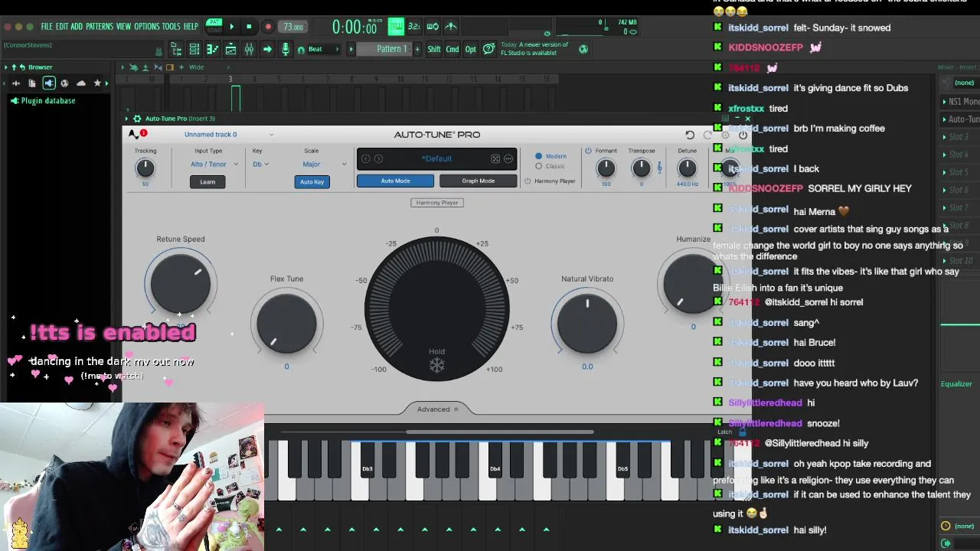This screenshot has height=551, width=980.
Task: Go to previous preset arrow
Action: point(366,158)
